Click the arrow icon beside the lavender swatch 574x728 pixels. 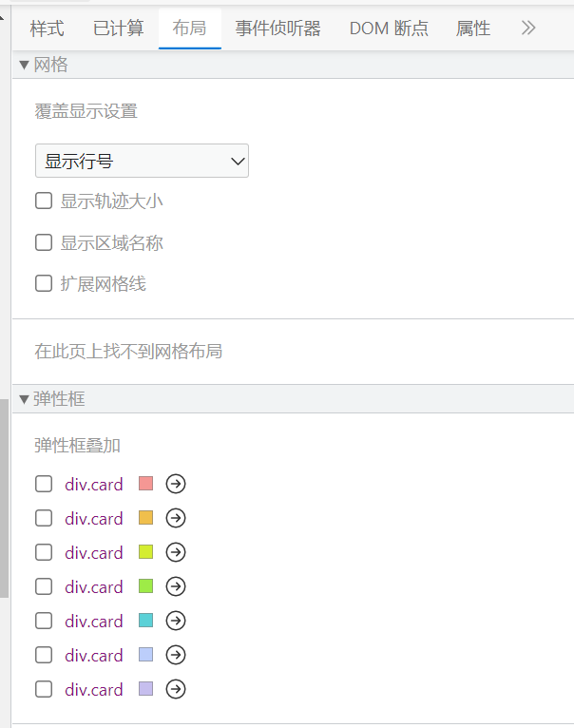click(x=176, y=689)
